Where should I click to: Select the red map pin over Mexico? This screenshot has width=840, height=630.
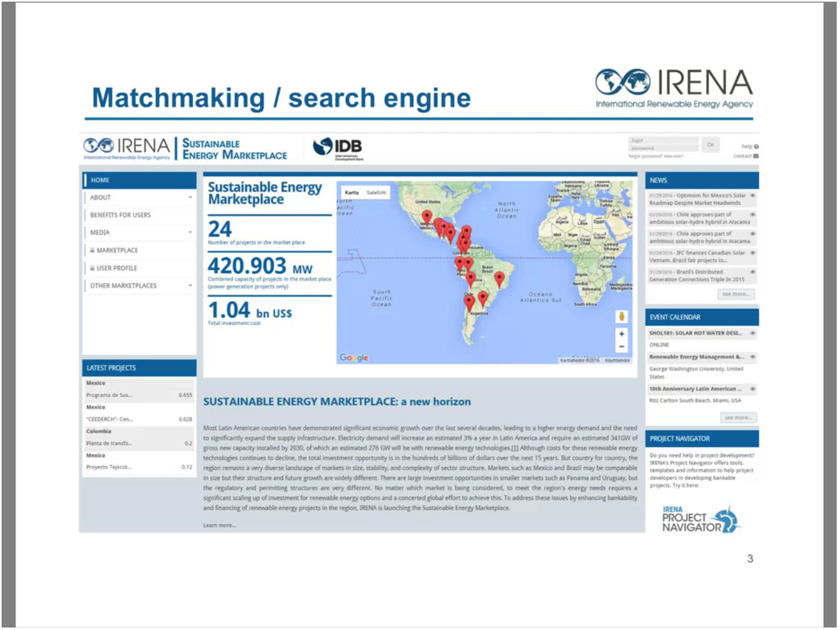pyautogui.click(x=427, y=218)
